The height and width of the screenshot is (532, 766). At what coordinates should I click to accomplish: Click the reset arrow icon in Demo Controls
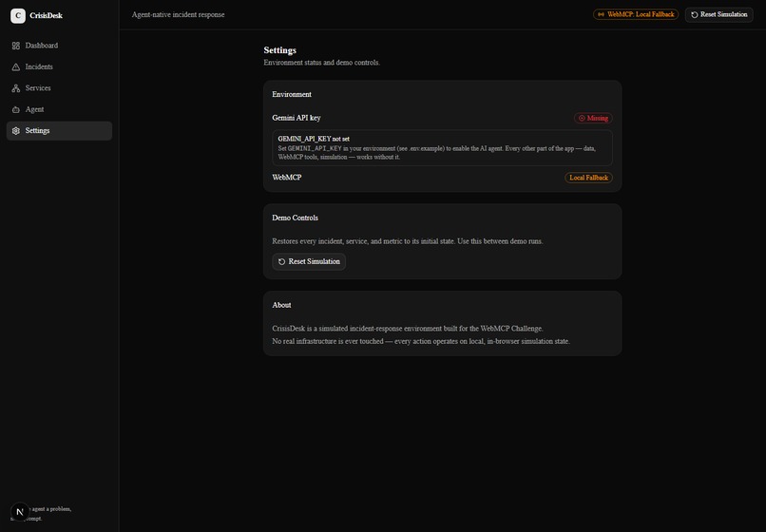(282, 262)
